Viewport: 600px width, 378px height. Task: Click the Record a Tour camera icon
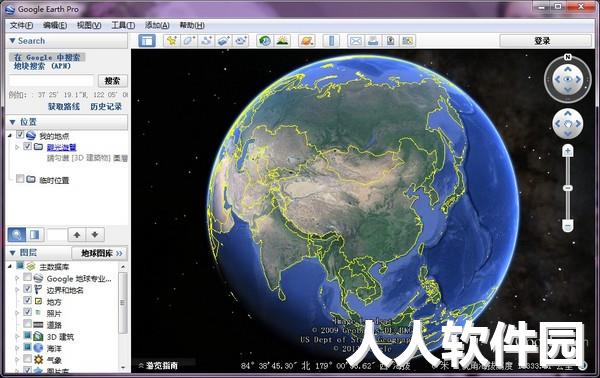click(x=241, y=41)
